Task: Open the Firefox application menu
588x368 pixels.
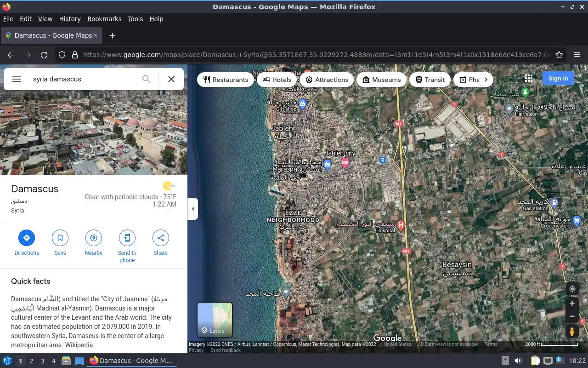Action: click(577, 55)
